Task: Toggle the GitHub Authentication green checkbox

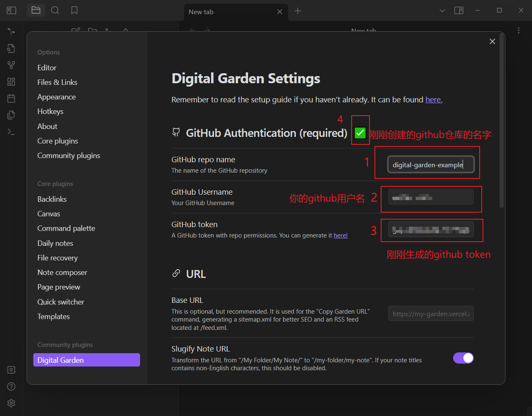Action: [x=360, y=132]
